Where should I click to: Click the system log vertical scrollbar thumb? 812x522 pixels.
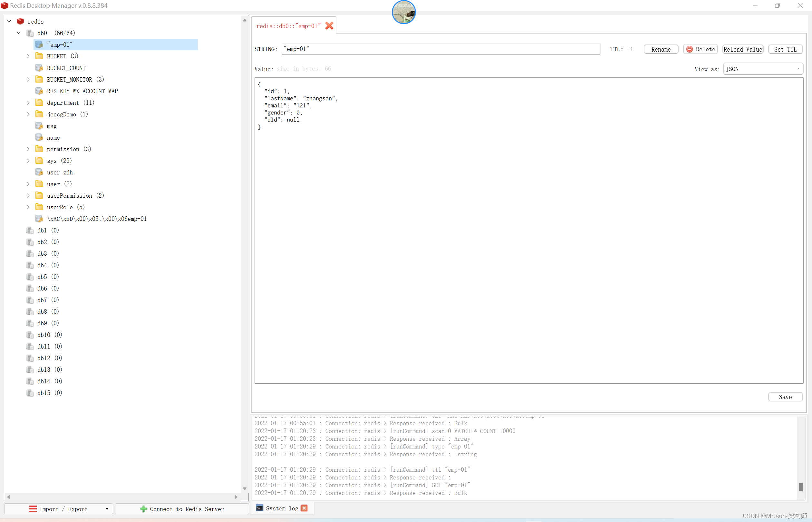click(x=801, y=487)
